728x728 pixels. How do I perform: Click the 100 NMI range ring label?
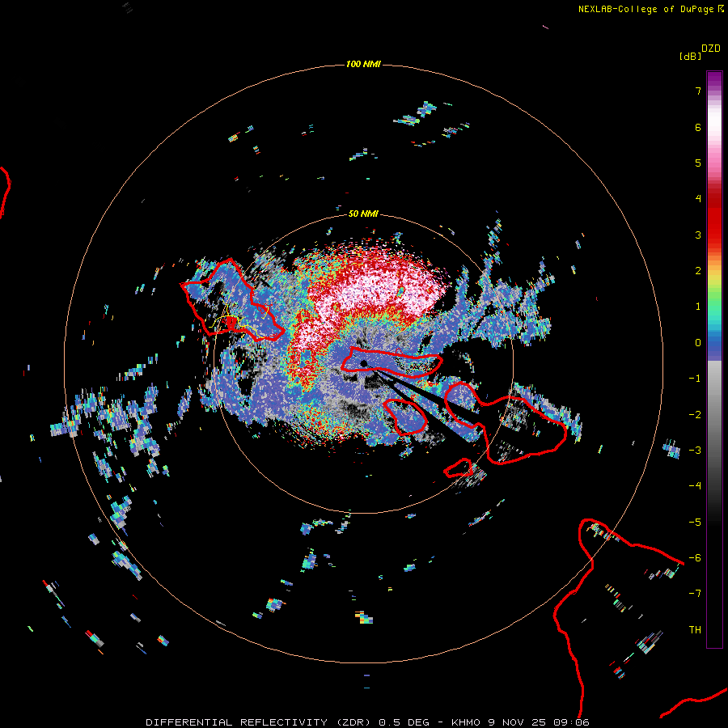pos(363,64)
